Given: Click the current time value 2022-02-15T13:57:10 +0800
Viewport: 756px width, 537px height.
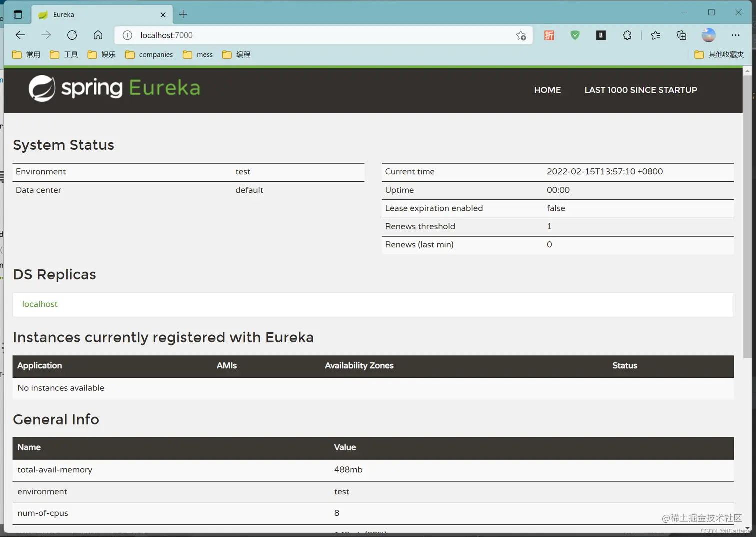Looking at the screenshot, I should click(605, 171).
